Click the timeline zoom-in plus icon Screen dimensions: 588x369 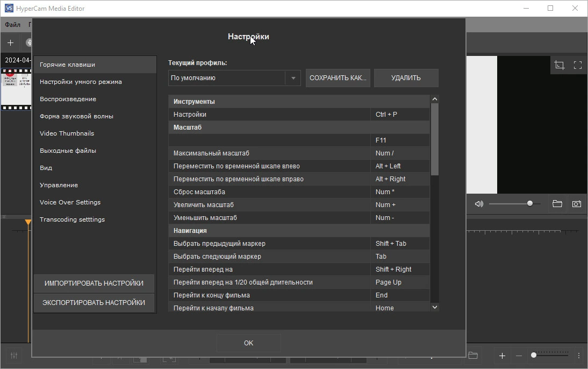(503, 356)
